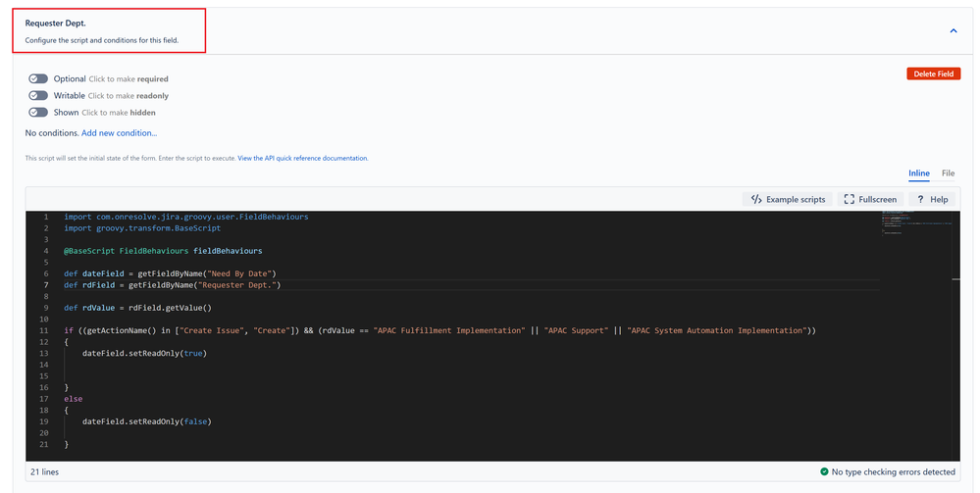This screenshot has height=493, width=980.
Task: Open the Help button
Action: pos(932,199)
